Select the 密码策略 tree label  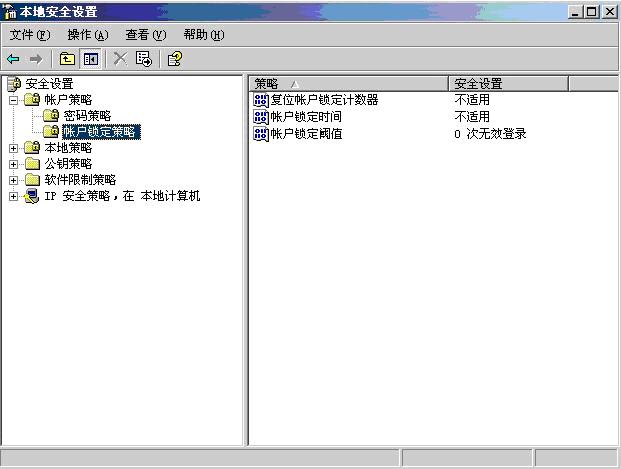tap(87, 115)
